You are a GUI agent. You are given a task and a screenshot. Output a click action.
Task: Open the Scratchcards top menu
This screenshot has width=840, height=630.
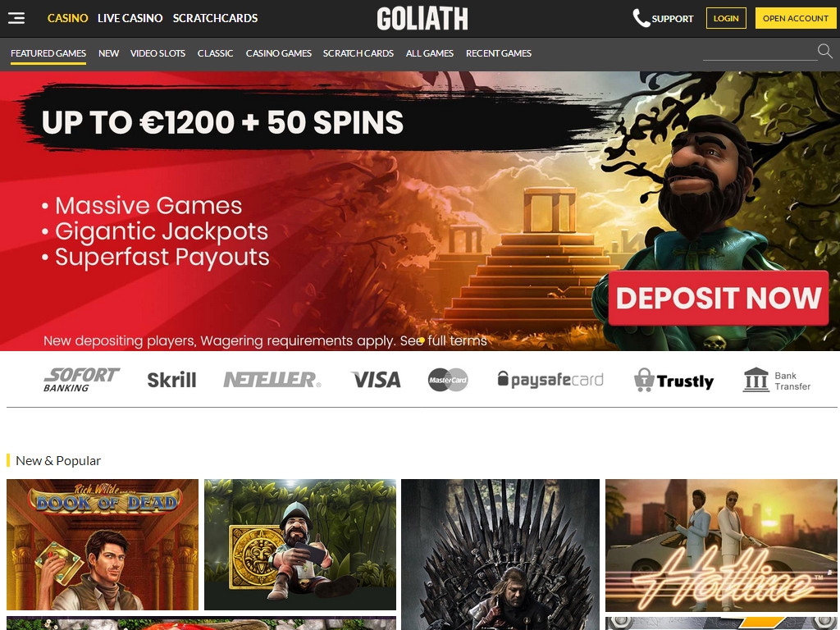(215, 18)
